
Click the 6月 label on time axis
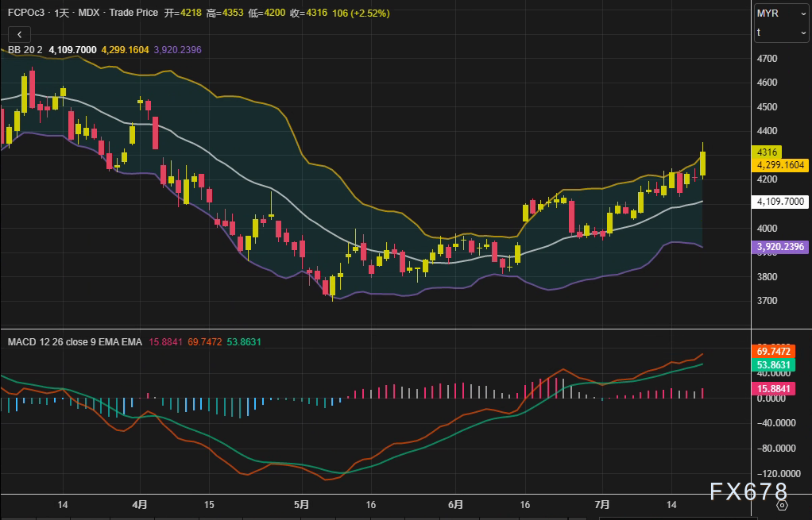point(455,504)
